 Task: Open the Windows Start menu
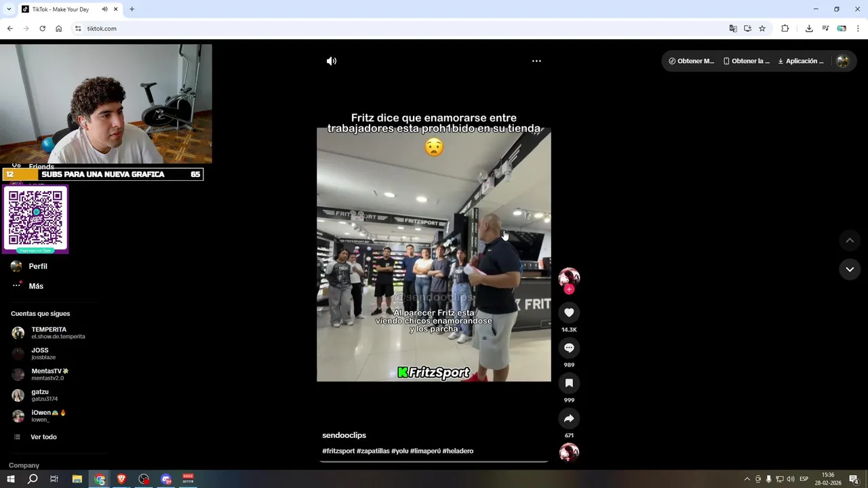pyautogui.click(x=10, y=479)
